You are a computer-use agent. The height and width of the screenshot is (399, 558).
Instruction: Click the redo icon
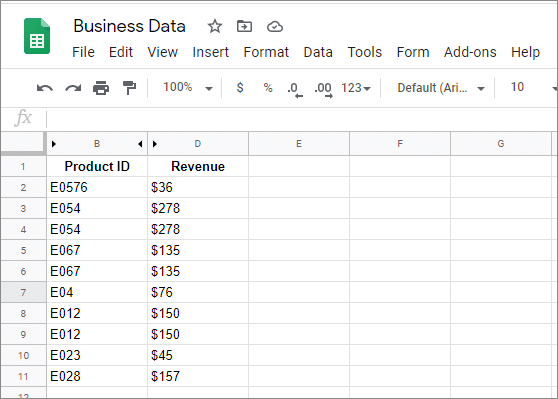coord(73,88)
